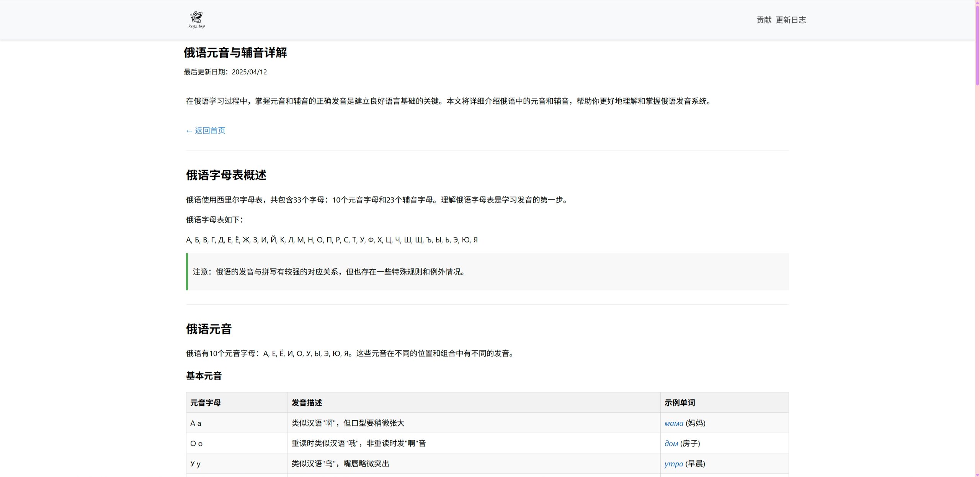The width and height of the screenshot is (980, 477).
Task: Click the 发音描述 table column header
Action: click(306, 402)
